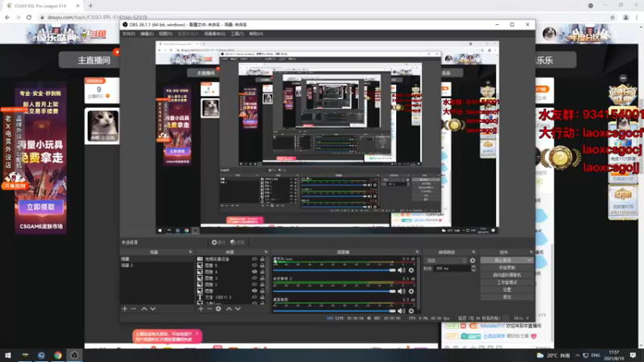Undock the 混音器 panel via its header float icon
Screen dimensions: 644x362
pos(417,252)
